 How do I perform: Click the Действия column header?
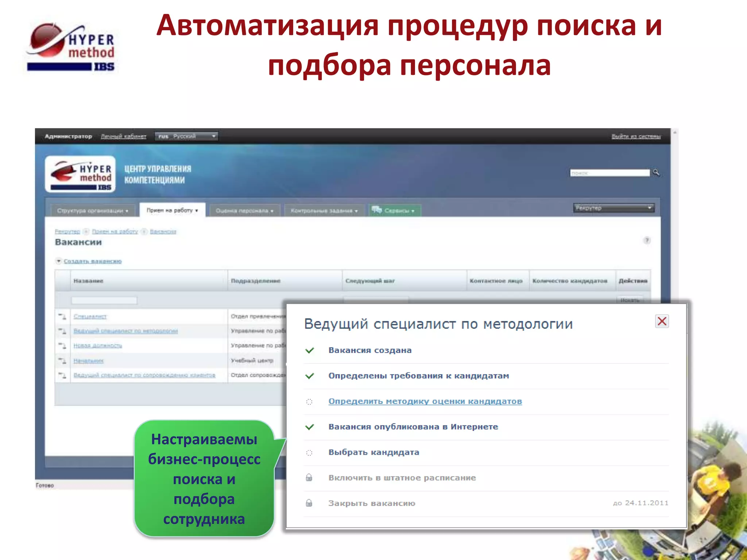click(633, 281)
